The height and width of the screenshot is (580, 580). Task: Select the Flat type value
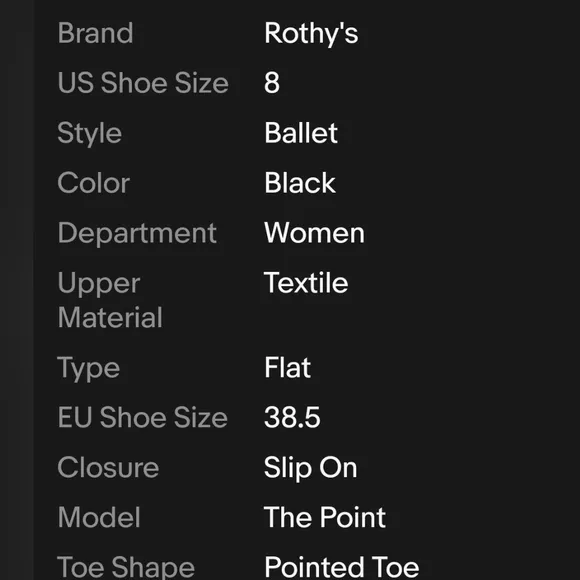[287, 367]
